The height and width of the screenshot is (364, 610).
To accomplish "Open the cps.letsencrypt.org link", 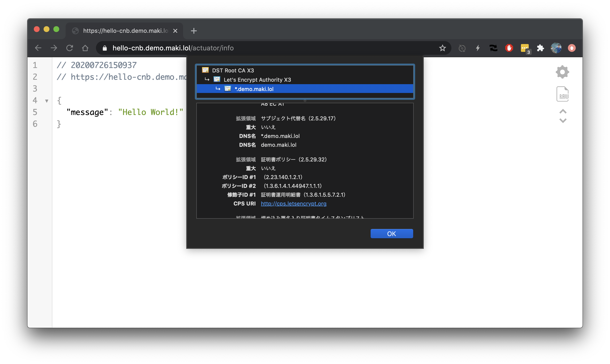I will tap(293, 204).
